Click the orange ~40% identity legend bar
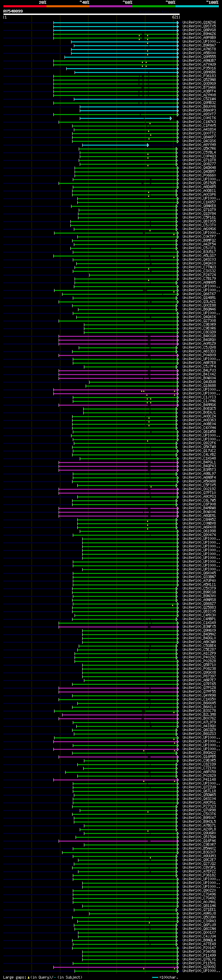222x980 pixels. pos(68,6)
